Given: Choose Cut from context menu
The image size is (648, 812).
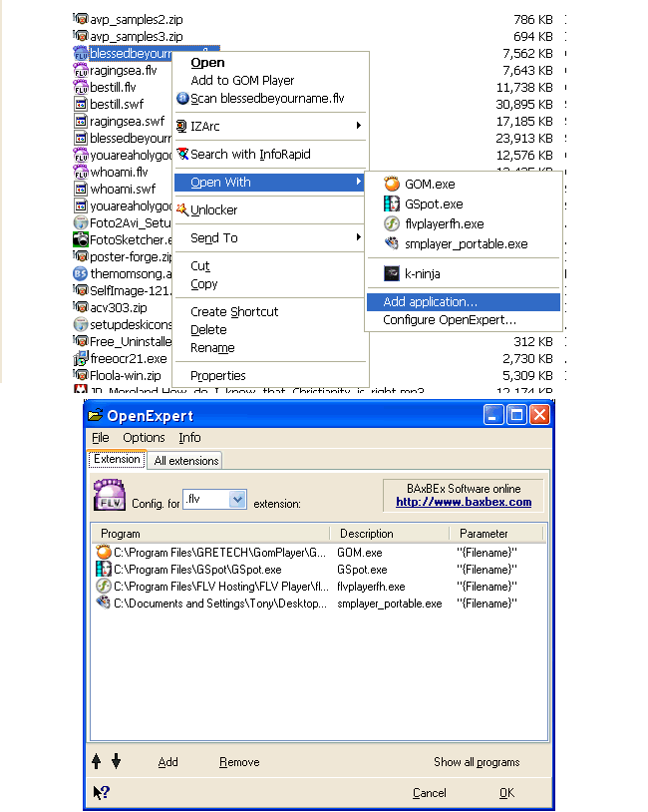Looking at the screenshot, I should coord(199,266).
